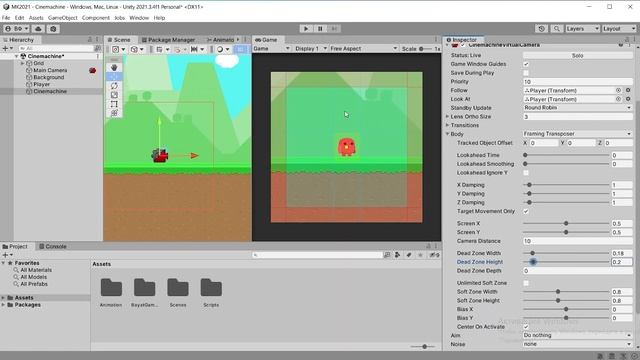
Task: Open the File menu
Action: (6, 18)
